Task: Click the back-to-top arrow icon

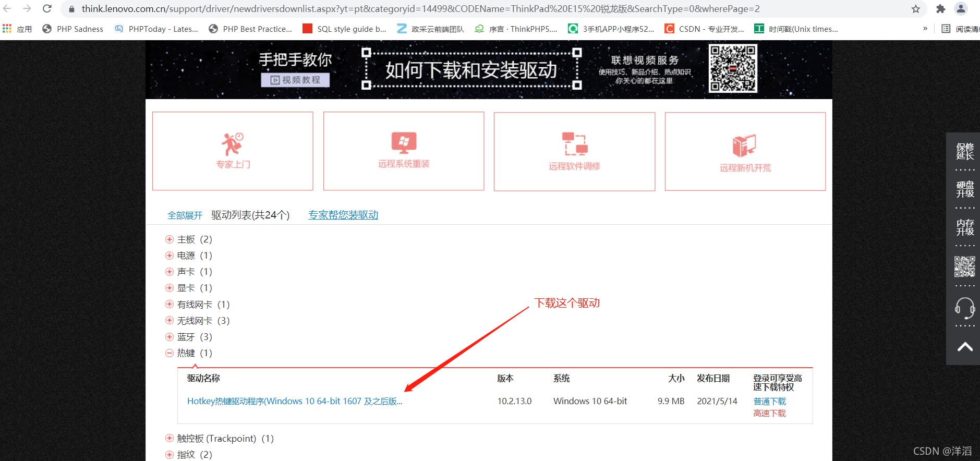Action: click(965, 347)
